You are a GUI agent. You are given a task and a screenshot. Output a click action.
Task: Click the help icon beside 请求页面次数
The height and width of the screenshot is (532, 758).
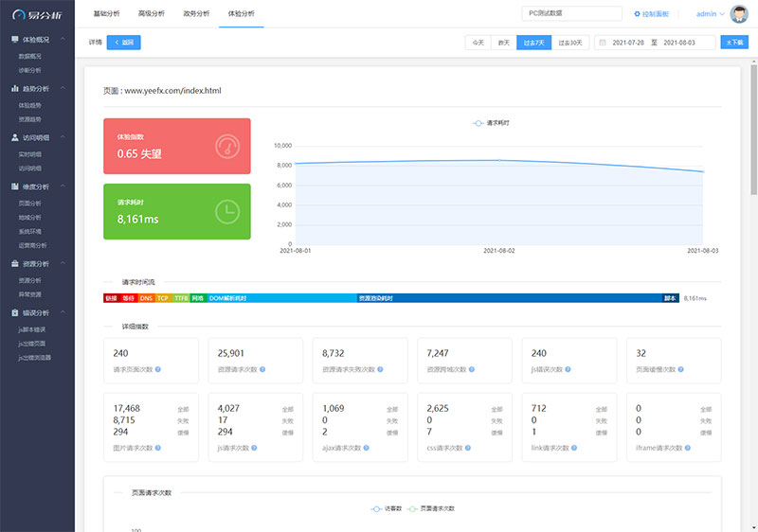tap(157, 369)
